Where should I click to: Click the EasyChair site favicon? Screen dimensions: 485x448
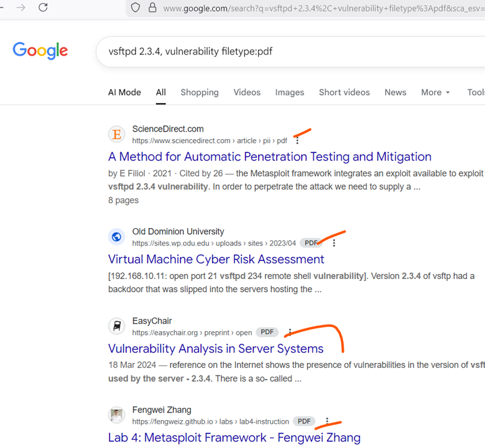click(x=116, y=326)
